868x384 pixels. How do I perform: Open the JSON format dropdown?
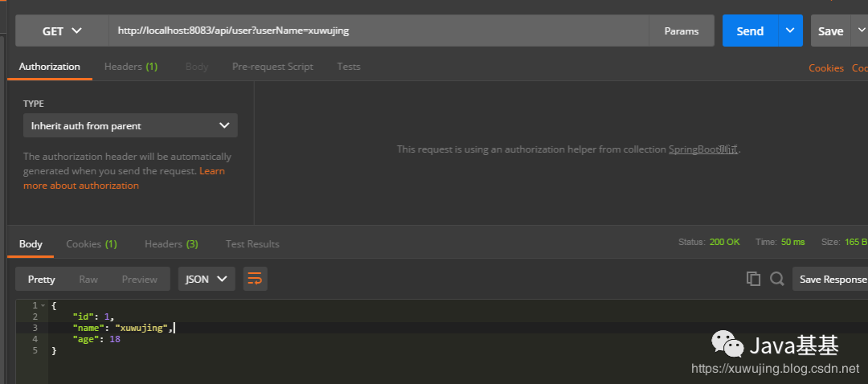click(x=207, y=279)
